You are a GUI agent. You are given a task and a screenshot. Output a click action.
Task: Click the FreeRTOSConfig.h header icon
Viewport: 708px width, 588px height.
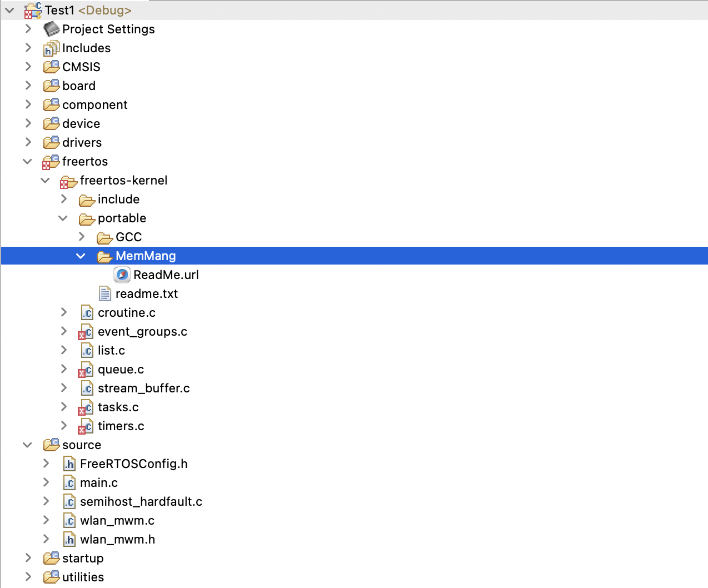(x=69, y=464)
